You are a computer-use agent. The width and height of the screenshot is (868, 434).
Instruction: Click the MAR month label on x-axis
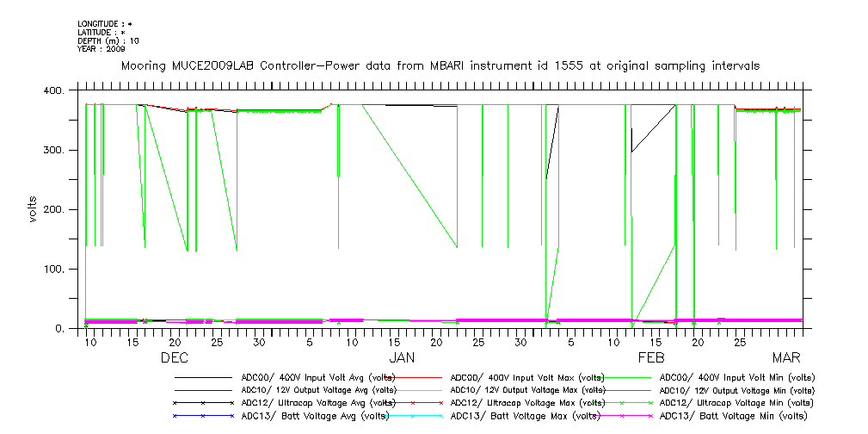(785, 357)
